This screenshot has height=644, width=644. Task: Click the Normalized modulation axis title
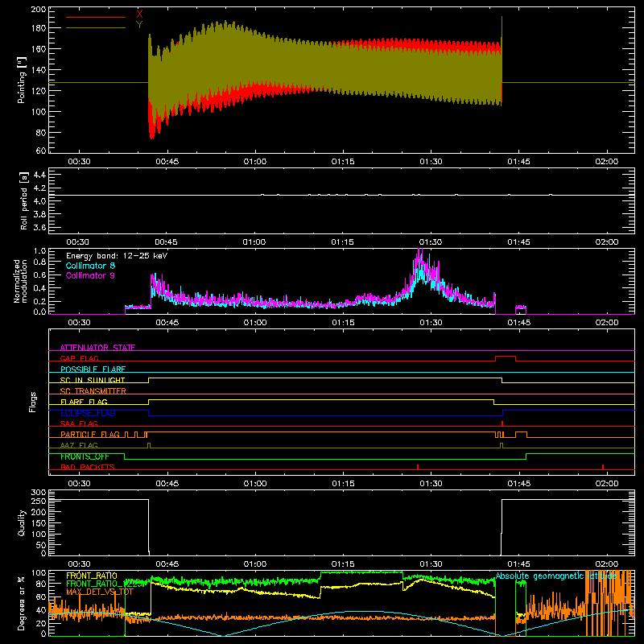tap(21, 281)
